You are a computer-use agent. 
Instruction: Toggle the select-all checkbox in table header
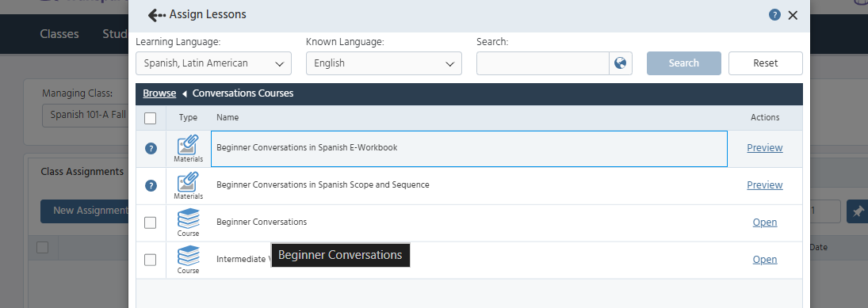point(150,118)
